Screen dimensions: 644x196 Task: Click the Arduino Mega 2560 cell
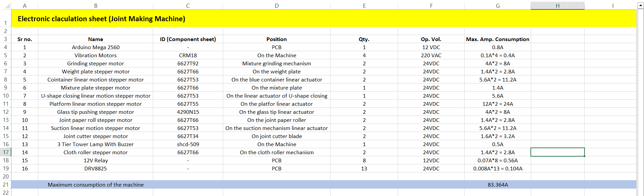click(96, 47)
